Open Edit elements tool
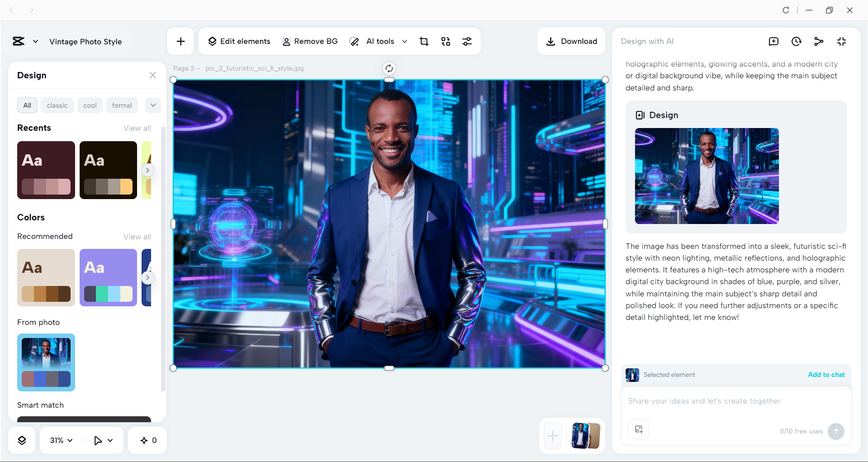868x462 pixels. coord(239,41)
